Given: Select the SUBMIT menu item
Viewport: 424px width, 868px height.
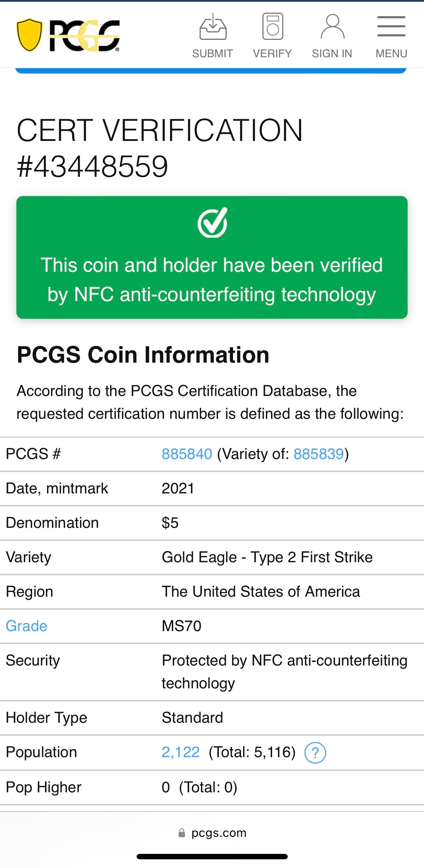Looking at the screenshot, I should coord(212,53).
